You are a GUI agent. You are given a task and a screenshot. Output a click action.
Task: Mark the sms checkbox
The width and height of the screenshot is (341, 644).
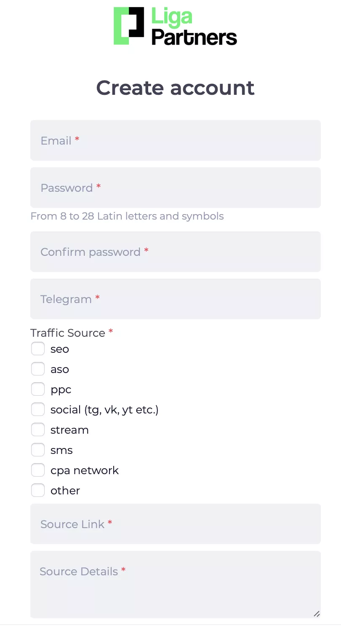coord(38,450)
